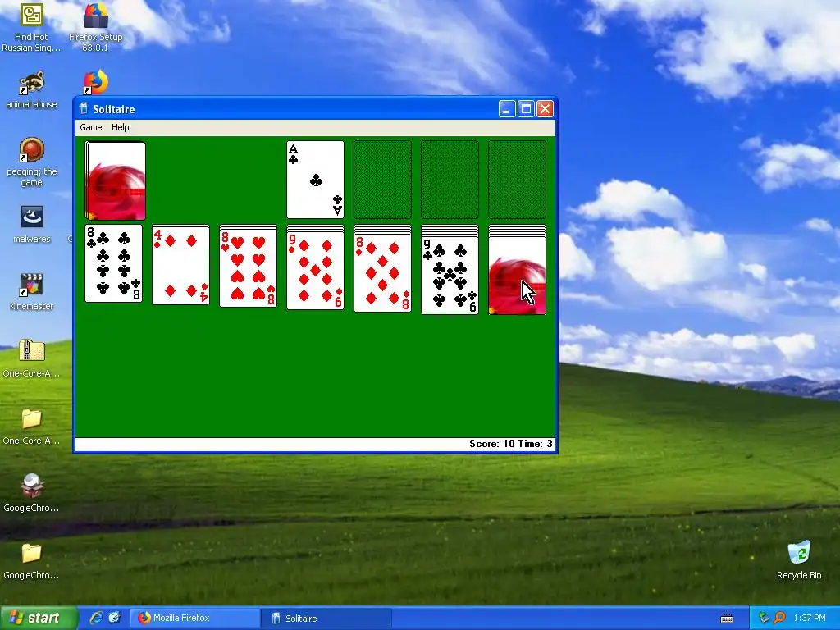This screenshot has height=630, width=840.
Task: Select the Firefox shortcut icon on desktop
Action: coord(95,83)
